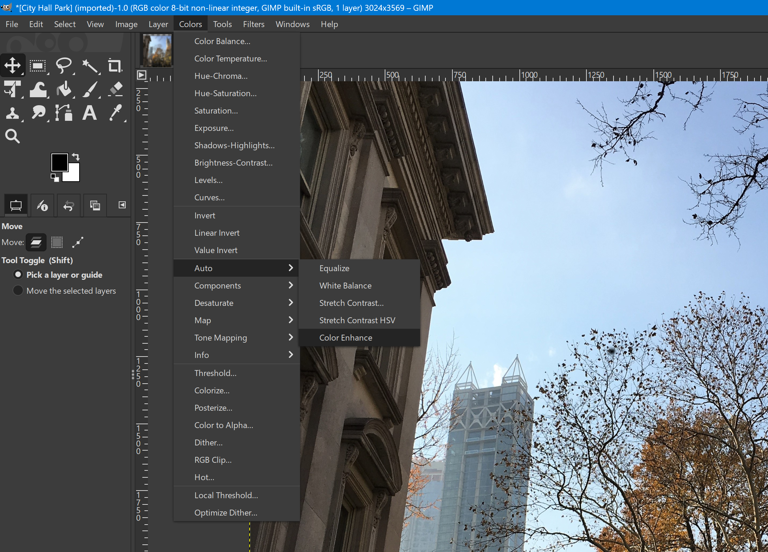Select the Zoom magnifier tool

pos(12,136)
